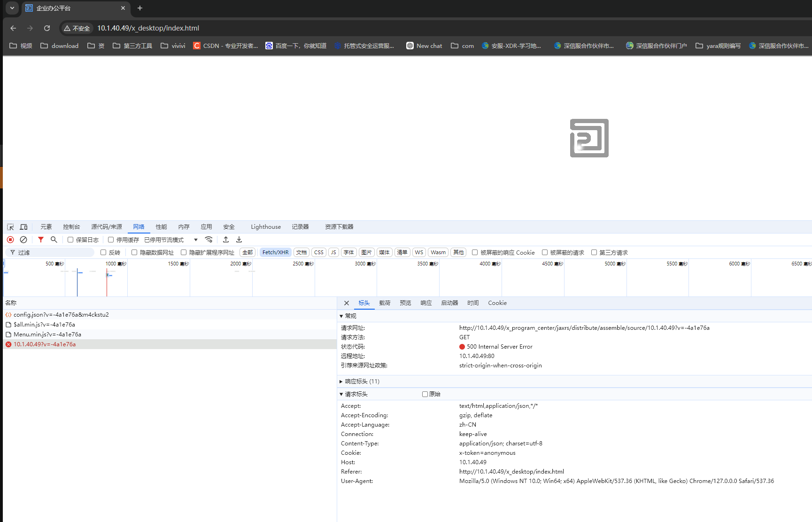Click the stop recording network log icon
812x522 pixels.
(x=10, y=240)
